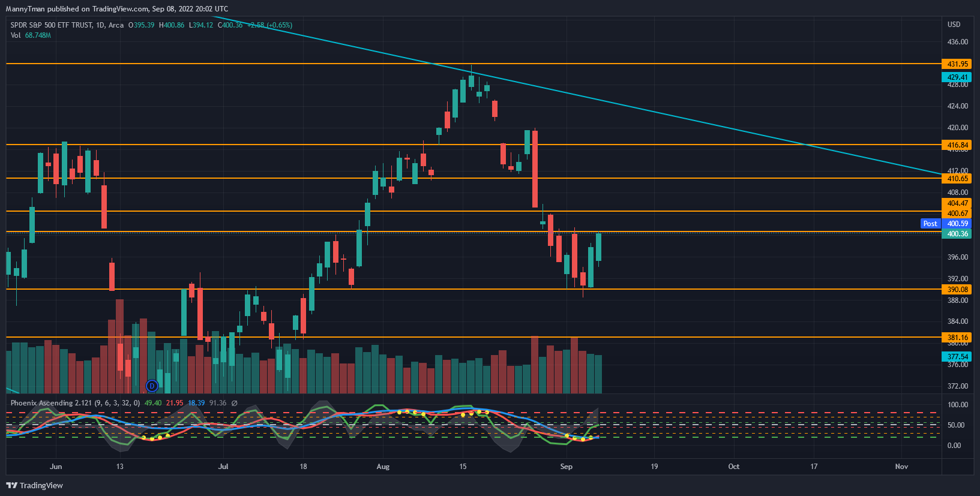Click the 13 date label on time axis

coord(120,467)
